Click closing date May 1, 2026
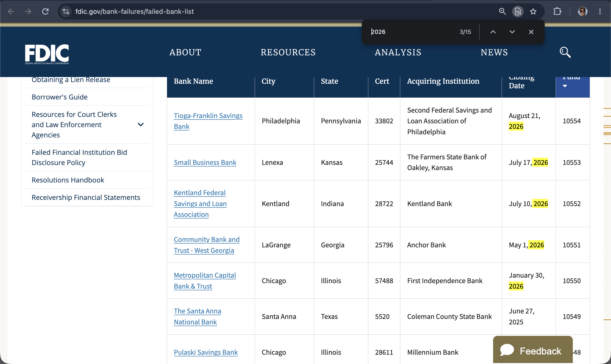The width and height of the screenshot is (611, 364). click(526, 245)
